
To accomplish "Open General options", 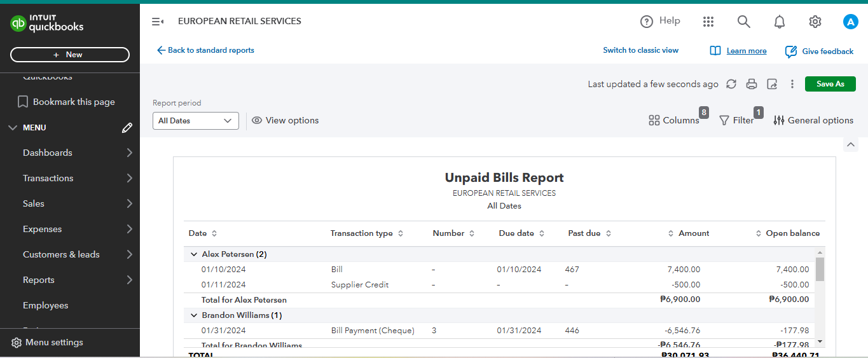I will pyautogui.click(x=813, y=120).
